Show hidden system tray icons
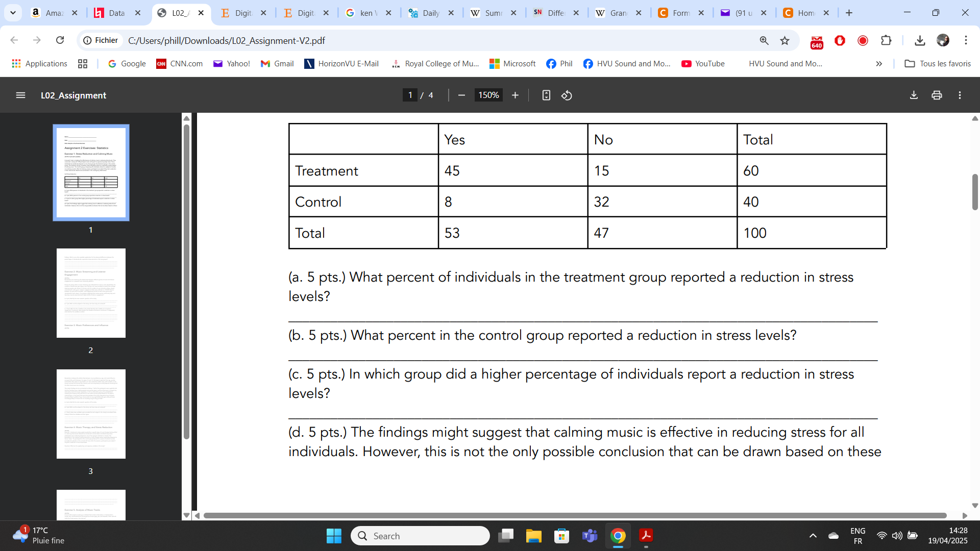 click(813, 536)
